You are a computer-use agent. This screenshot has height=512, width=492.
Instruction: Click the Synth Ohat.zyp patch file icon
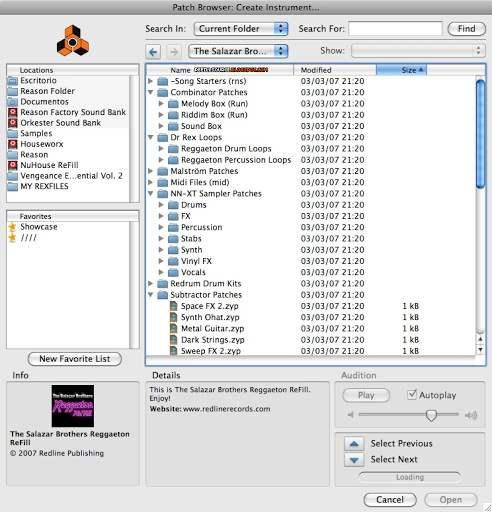tap(173, 317)
